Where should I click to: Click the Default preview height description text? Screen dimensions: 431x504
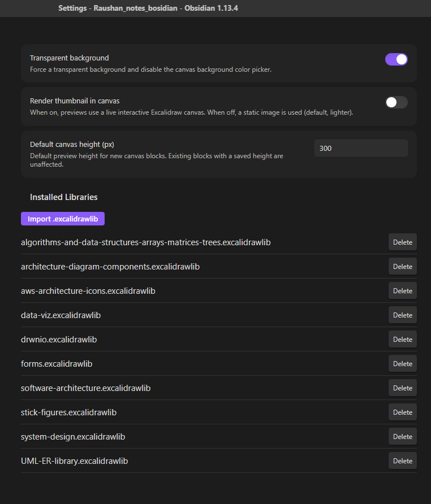tap(157, 160)
